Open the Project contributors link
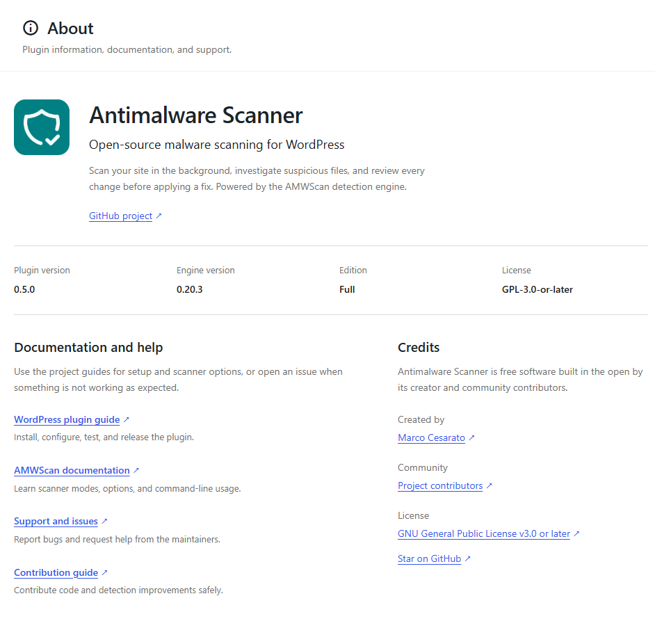This screenshot has width=655, height=644. (440, 485)
